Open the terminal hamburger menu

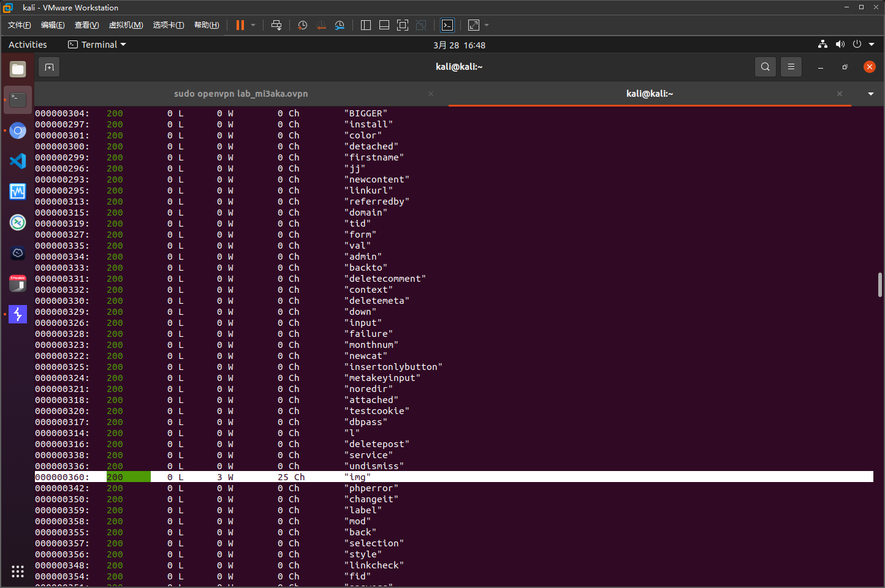pyautogui.click(x=791, y=67)
